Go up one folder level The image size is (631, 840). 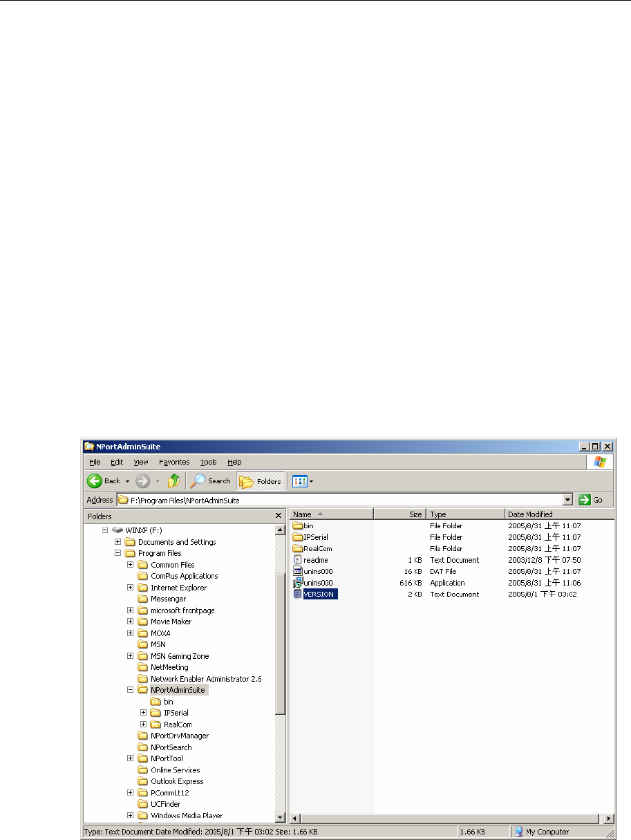click(174, 480)
